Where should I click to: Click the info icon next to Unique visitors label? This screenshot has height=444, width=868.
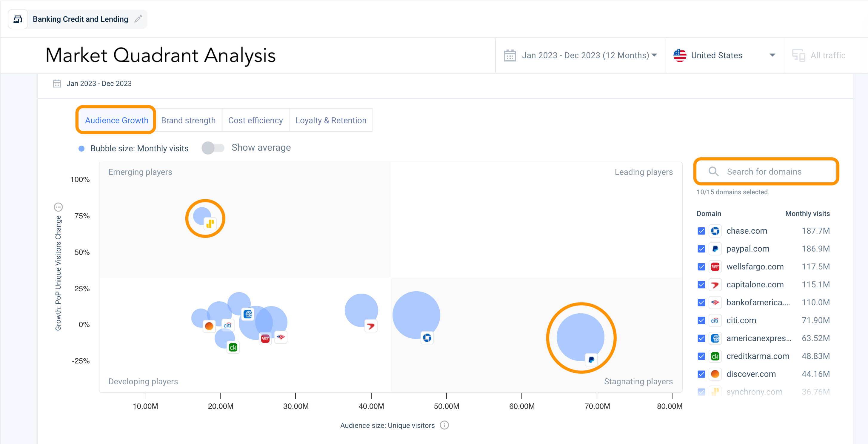(x=444, y=425)
